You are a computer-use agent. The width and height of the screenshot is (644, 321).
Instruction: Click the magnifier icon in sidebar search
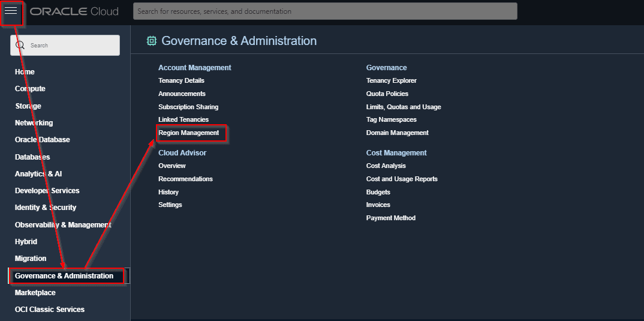20,46
